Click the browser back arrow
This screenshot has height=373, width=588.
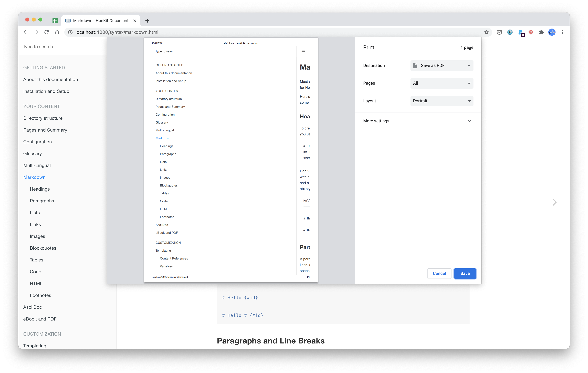coord(26,32)
